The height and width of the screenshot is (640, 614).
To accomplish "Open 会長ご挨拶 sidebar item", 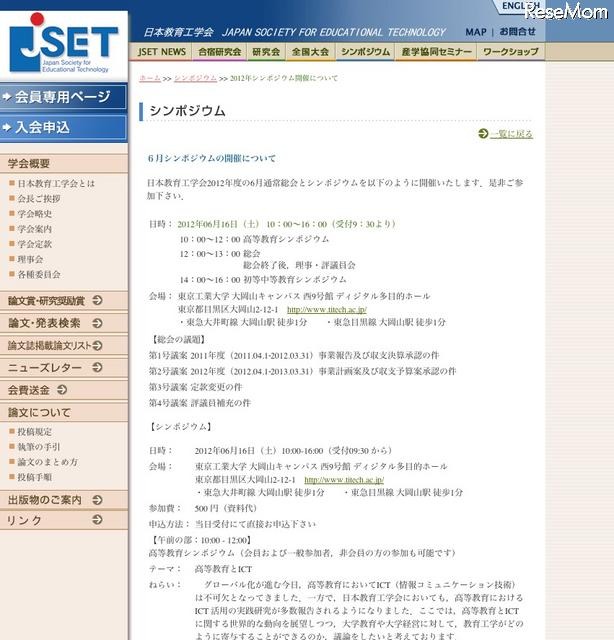I will 39,198.
